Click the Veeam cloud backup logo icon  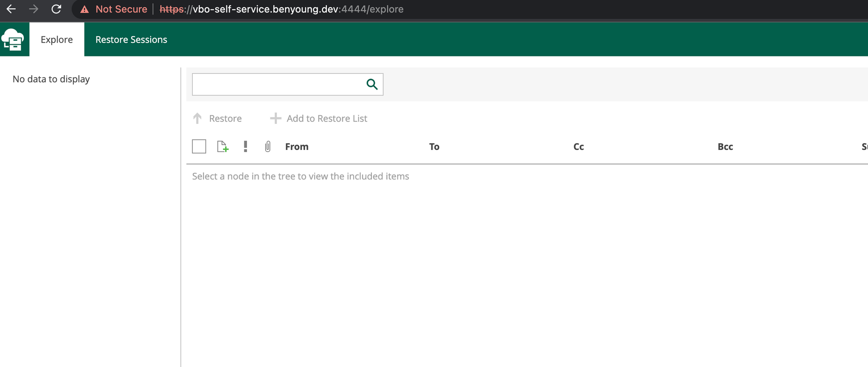click(x=13, y=40)
